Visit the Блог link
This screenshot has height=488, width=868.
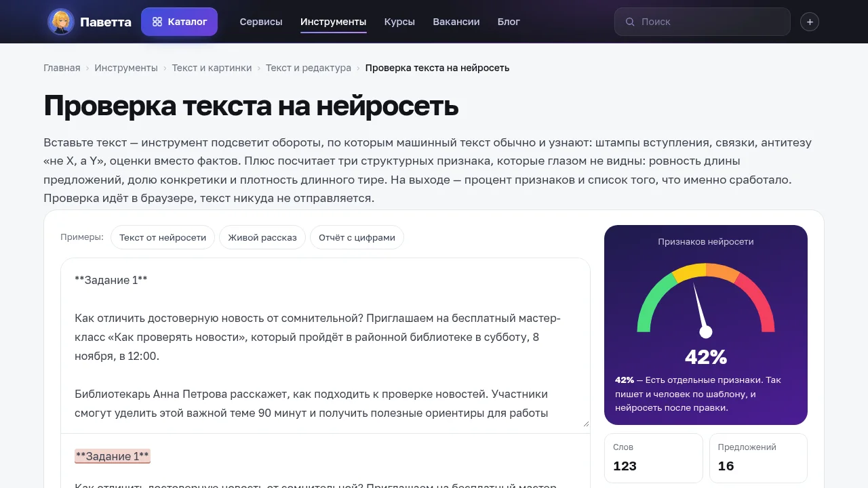tap(509, 22)
